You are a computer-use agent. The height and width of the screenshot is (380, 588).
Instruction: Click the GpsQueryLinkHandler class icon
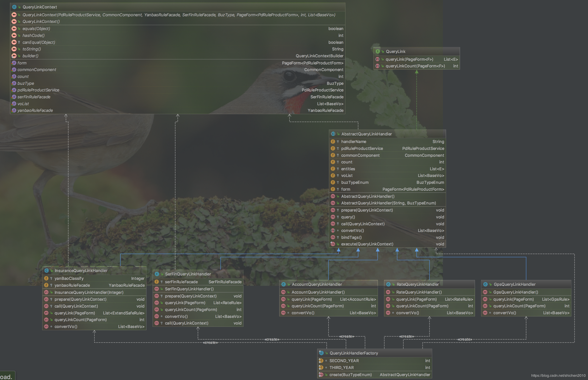click(485, 284)
